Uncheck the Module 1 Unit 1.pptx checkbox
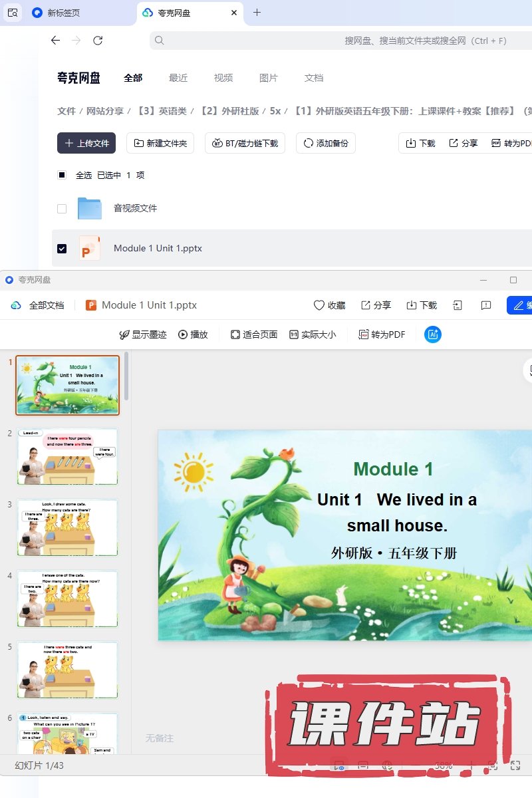Screen dimensions: 532x798 pyautogui.click(x=62, y=248)
